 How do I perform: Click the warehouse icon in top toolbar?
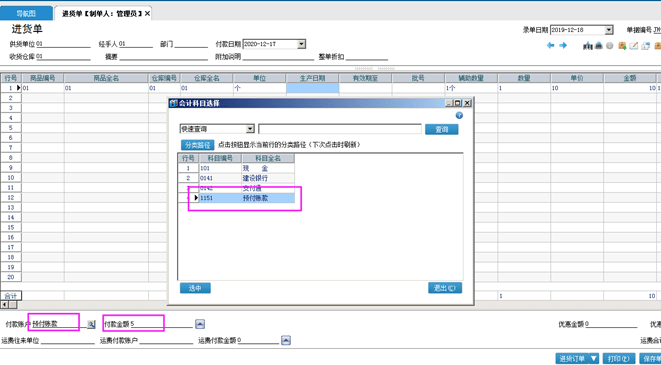tap(598, 46)
